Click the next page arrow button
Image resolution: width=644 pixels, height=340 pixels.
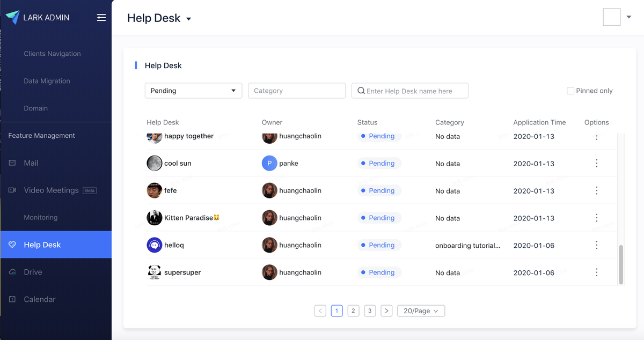pos(386,311)
